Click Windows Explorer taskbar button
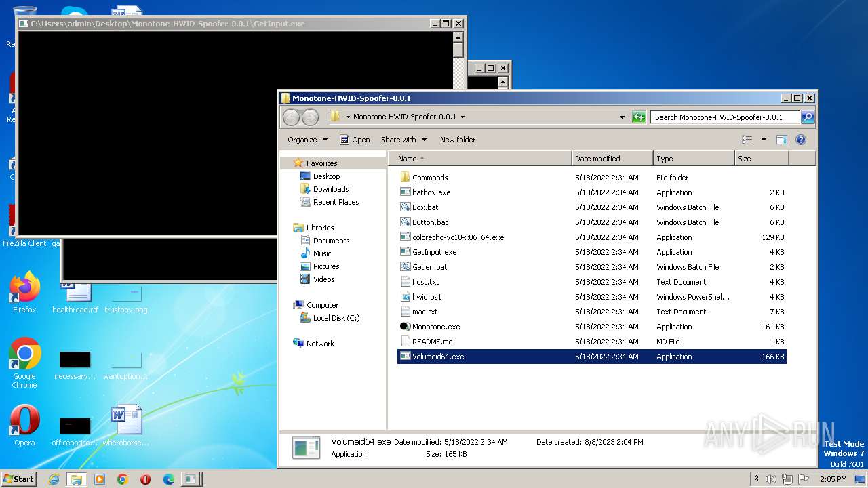 click(76, 479)
